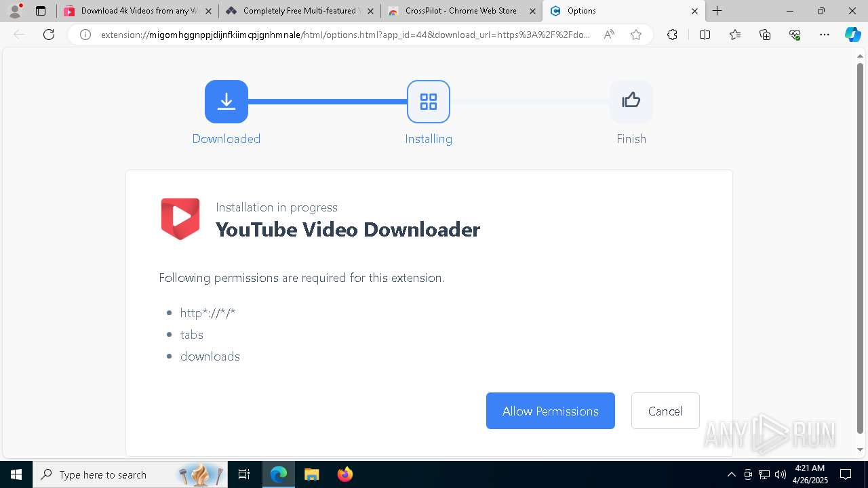Click the tabs permission entry

(x=192, y=335)
